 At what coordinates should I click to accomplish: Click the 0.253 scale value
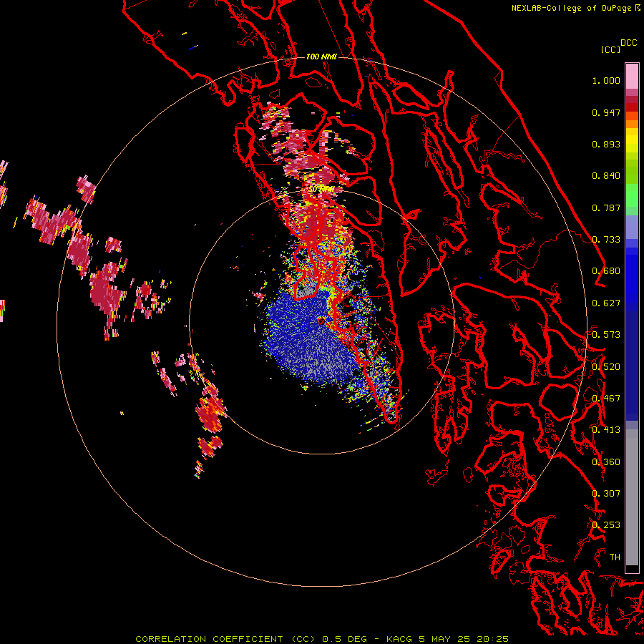606,525
